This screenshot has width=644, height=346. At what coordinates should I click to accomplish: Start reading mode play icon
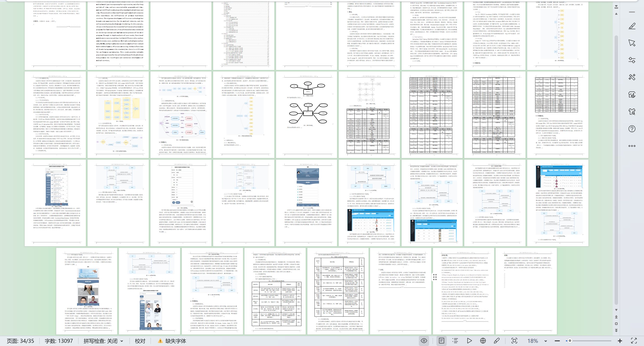point(469,341)
